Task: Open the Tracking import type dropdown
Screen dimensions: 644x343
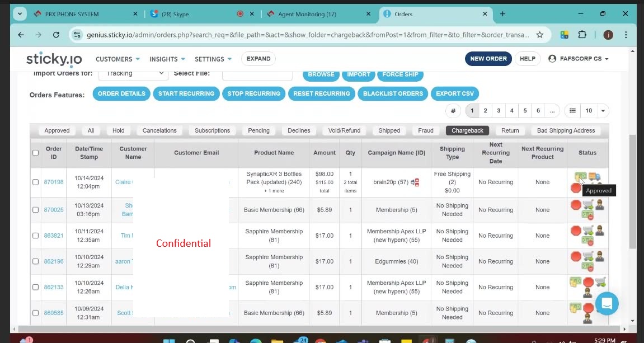Action: pos(134,73)
